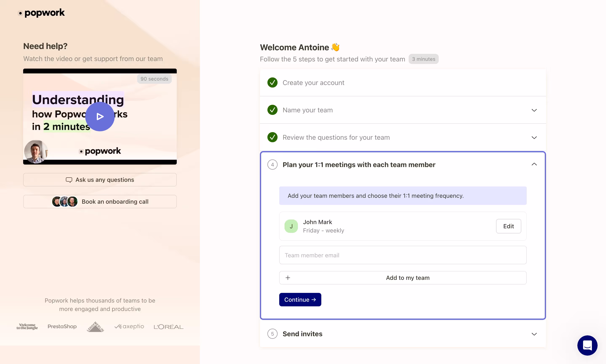Collapse the Plan your 1:1 meetings section

pyautogui.click(x=534, y=164)
